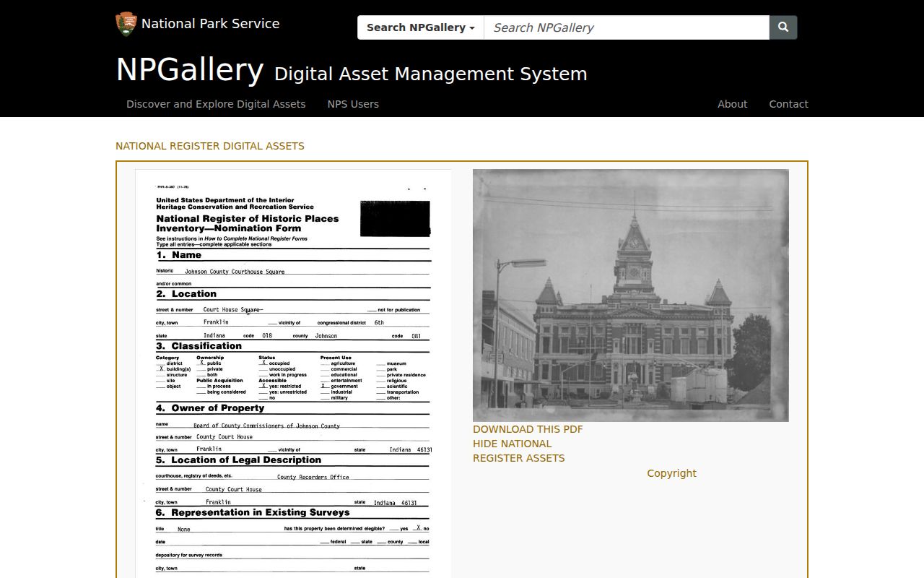Open the nomination form document preview

[x=293, y=374]
